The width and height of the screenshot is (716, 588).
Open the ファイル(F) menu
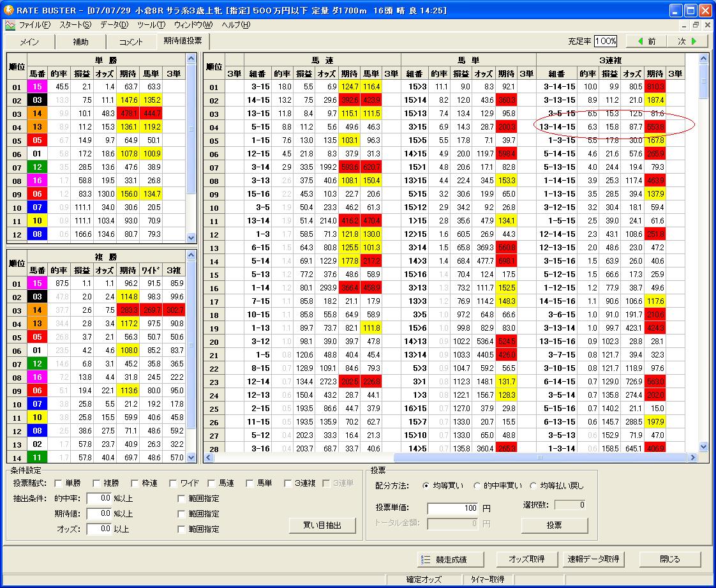[x=34, y=25]
